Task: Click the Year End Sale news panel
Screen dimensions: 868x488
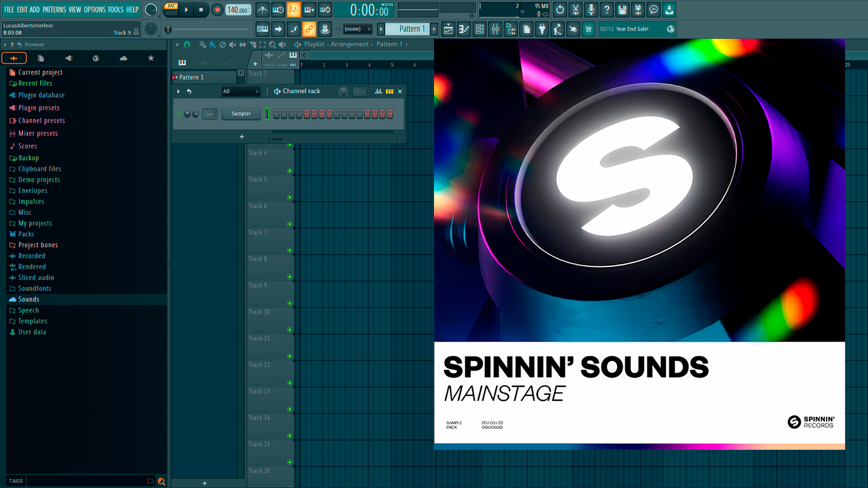Action: (x=637, y=29)
